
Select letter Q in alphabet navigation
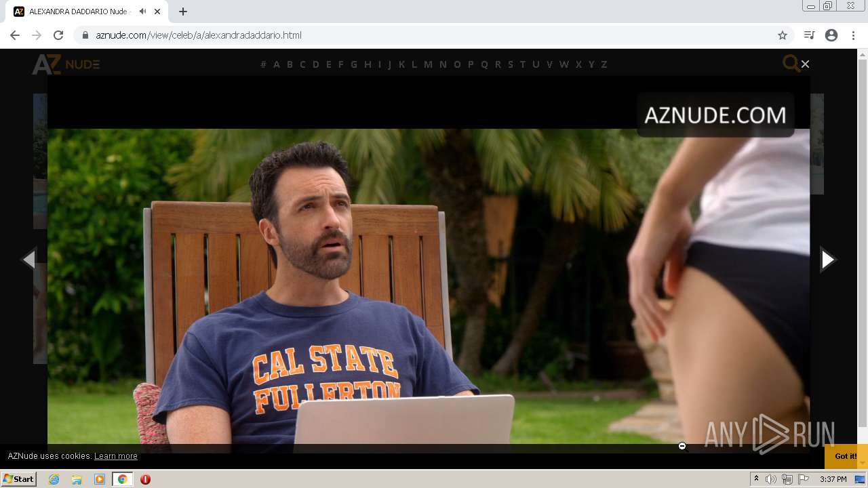pos(484,64)
